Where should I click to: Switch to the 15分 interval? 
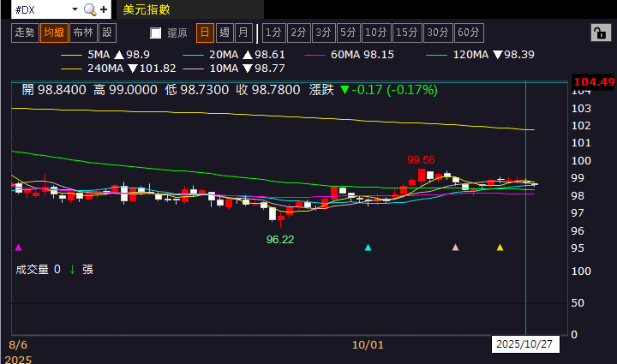coord(407,33)
